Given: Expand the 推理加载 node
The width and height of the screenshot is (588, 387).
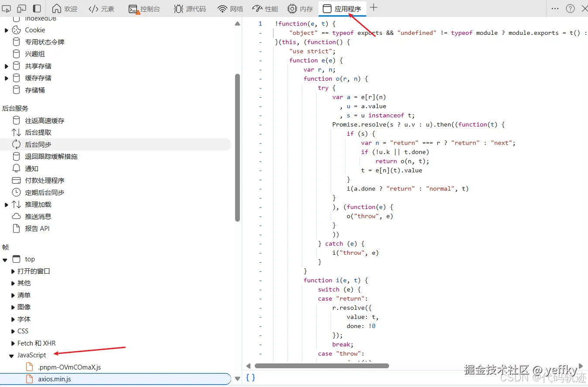Looking at the screenshot, I should point(7,205).
